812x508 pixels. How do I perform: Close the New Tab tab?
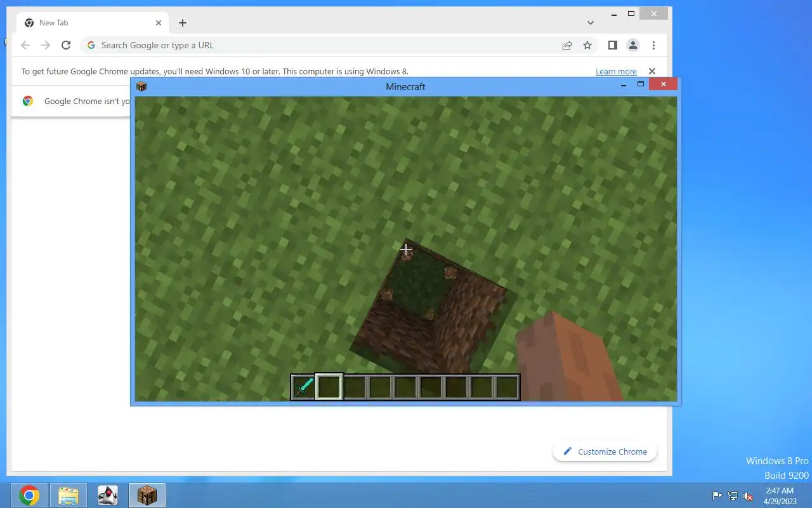click(x=159, y=23)
